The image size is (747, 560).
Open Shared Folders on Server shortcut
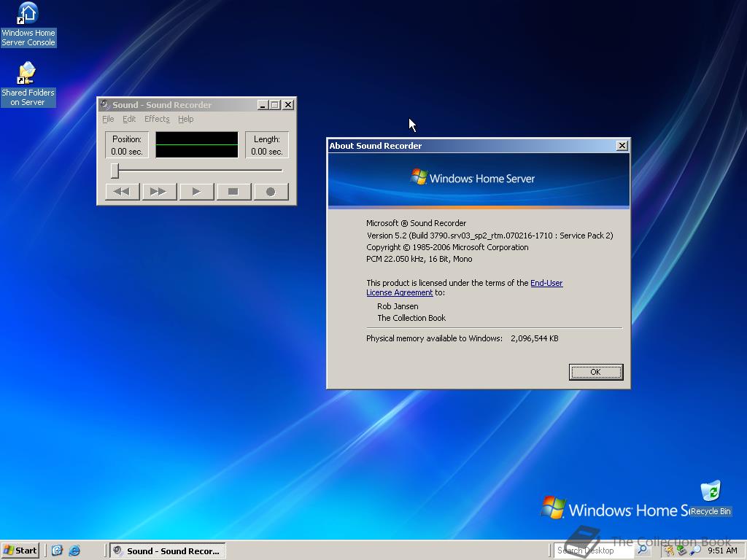point(28,85)
